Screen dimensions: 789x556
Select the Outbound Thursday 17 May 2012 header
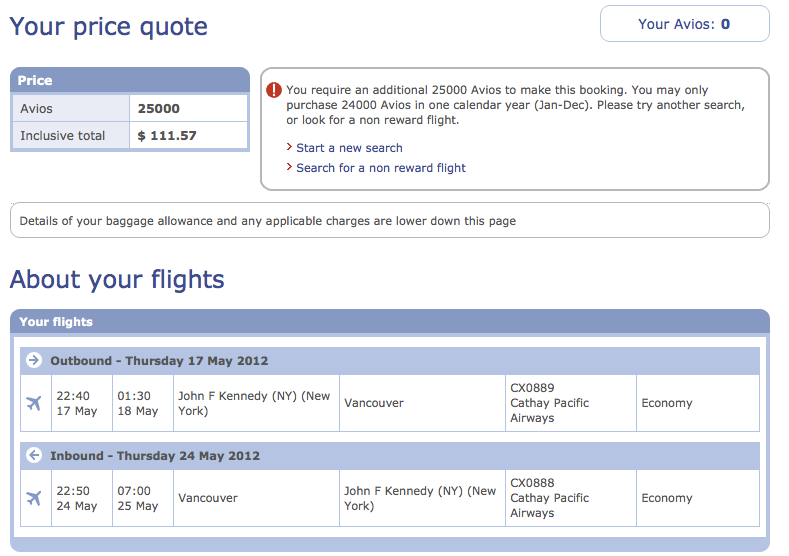(390, 361)
